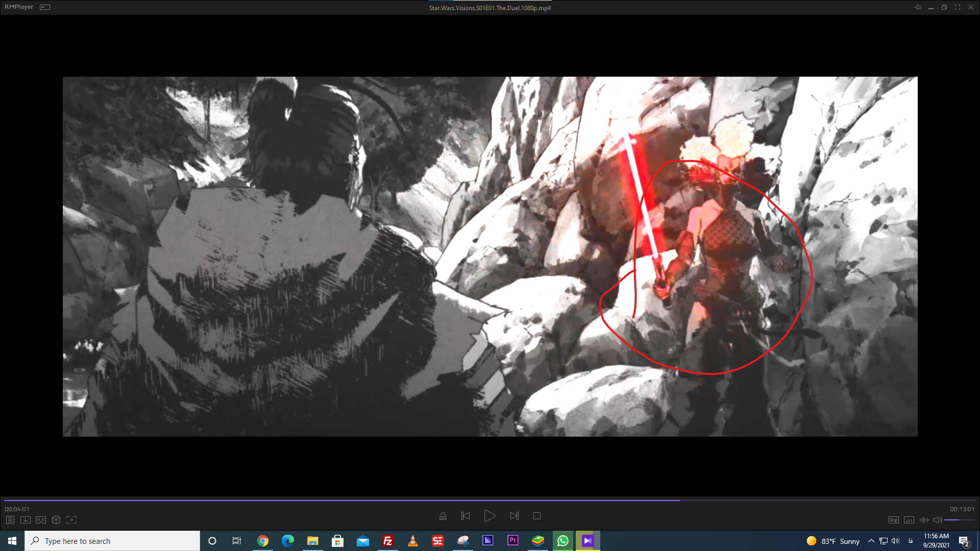Viewport: 980px width, 551px height.
Task: Toggle HW hardware acceleration button
Action: click(893, 520)
